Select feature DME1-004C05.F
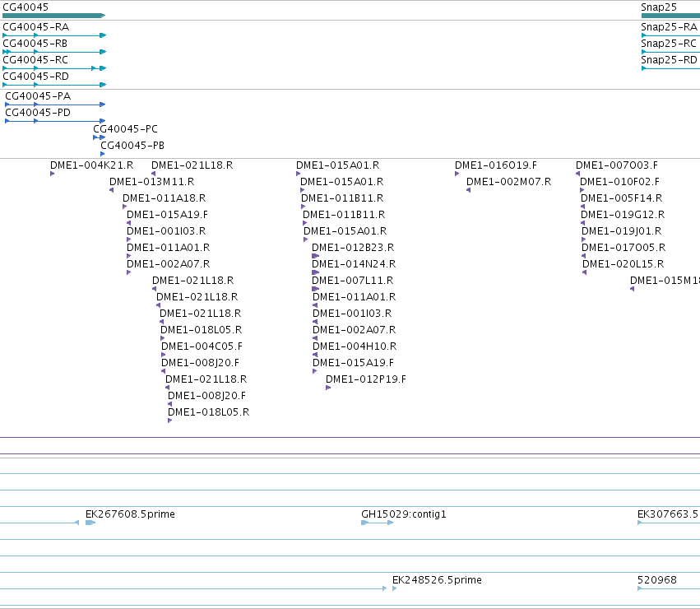This screenshot has height=609, width=700. coord(202,346)
